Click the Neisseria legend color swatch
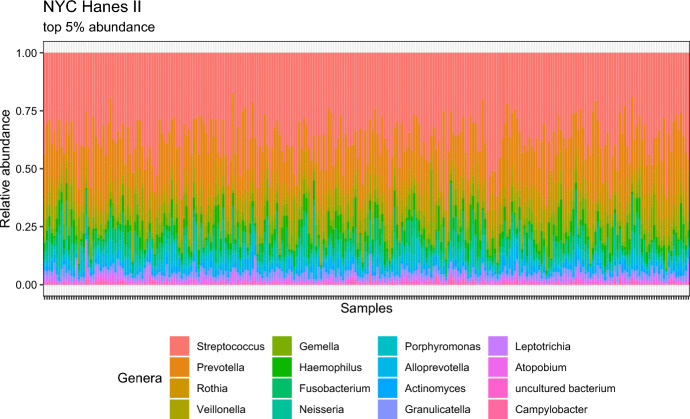Screen dimensions: 690x419 282,409
